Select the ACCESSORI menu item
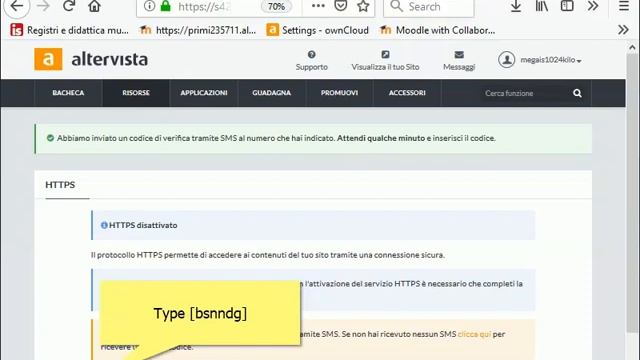 (407, 93)
